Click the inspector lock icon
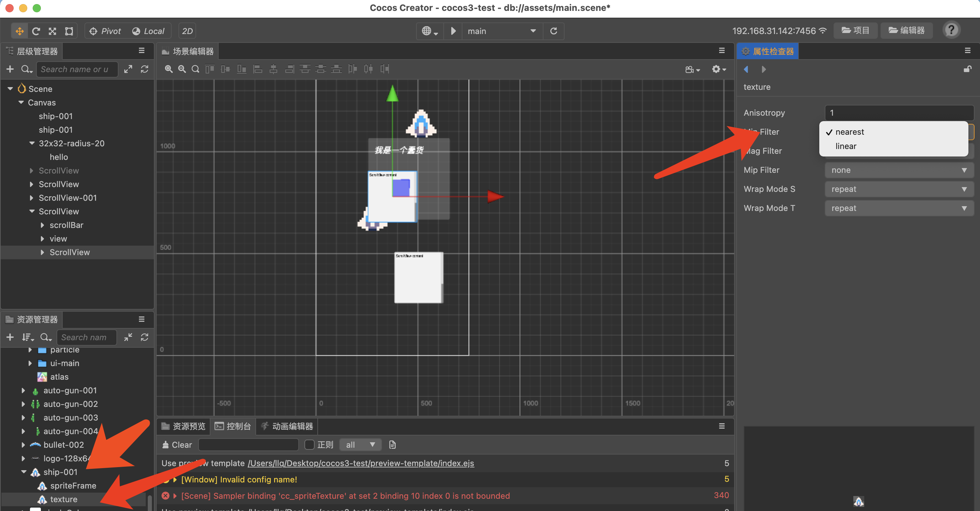 click(x=967, y=69)
